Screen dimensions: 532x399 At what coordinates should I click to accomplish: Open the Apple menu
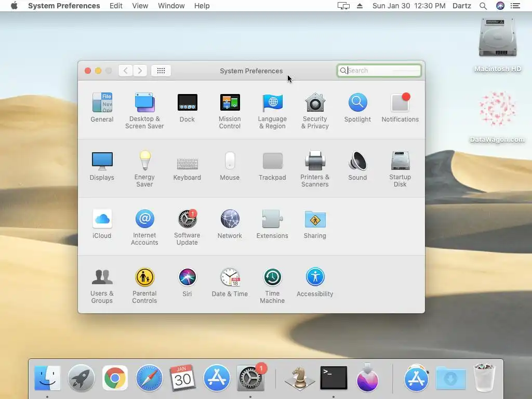coord(14,6)
